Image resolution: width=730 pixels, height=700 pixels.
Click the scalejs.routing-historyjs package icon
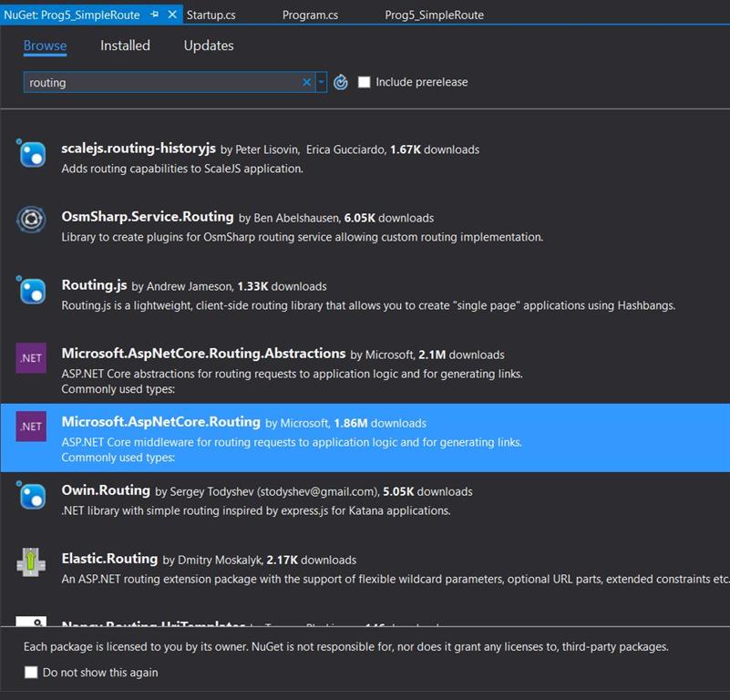click(31, 153)
